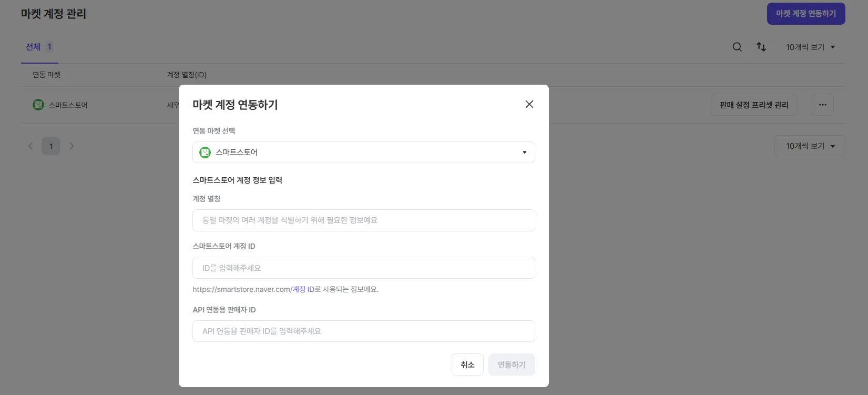This screenshot has height=395, width=868.
Task: Open 판매 설정 프리셋 관리
Action: [x=754, y=105]
